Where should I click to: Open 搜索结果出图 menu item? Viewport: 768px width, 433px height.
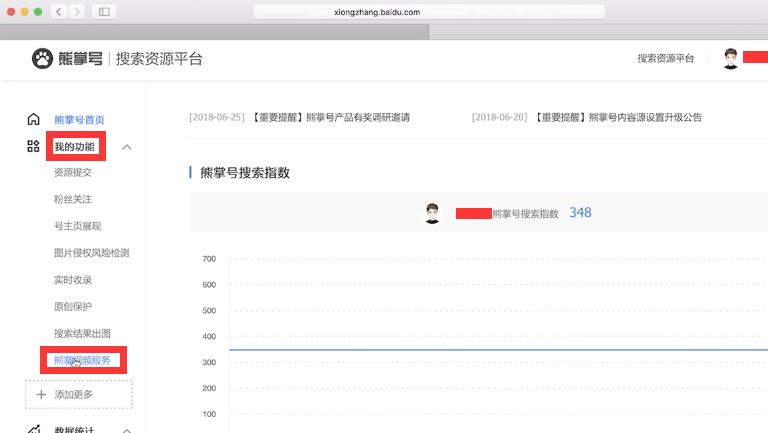(82, 334)
